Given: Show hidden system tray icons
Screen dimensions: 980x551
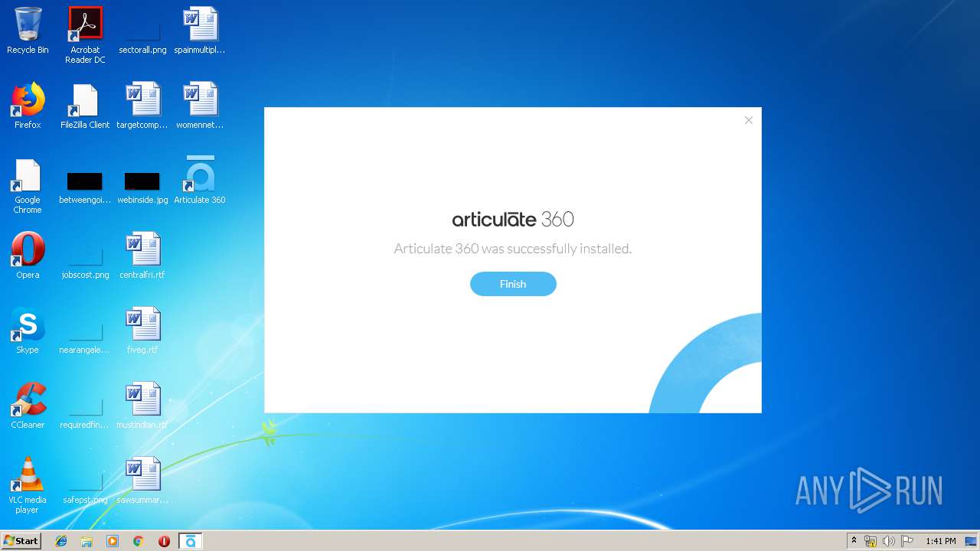Looking at the screenshot, I should 854,541.
